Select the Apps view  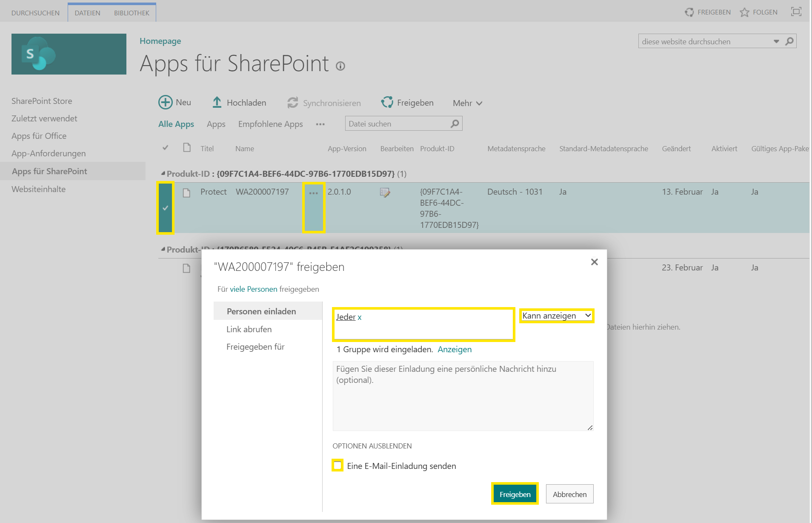click(x=216, y=124)
